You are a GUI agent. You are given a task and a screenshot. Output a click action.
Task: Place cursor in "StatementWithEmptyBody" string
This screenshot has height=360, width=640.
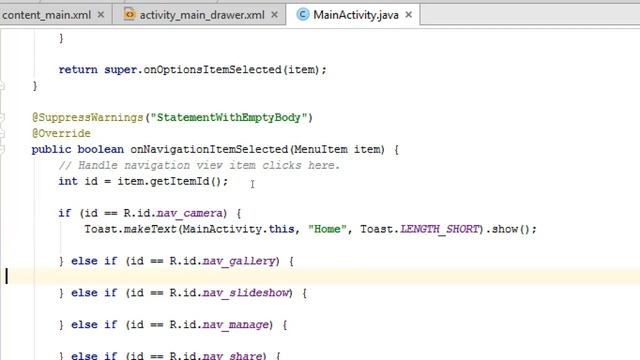[x=229, y=118]
